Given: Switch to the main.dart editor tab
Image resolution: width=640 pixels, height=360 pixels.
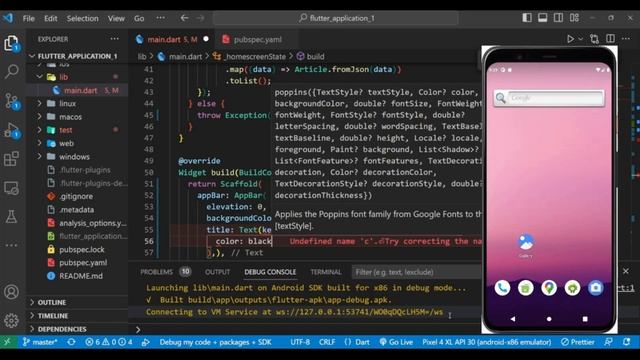Looking at the screenshot, I should pos(172,40).
